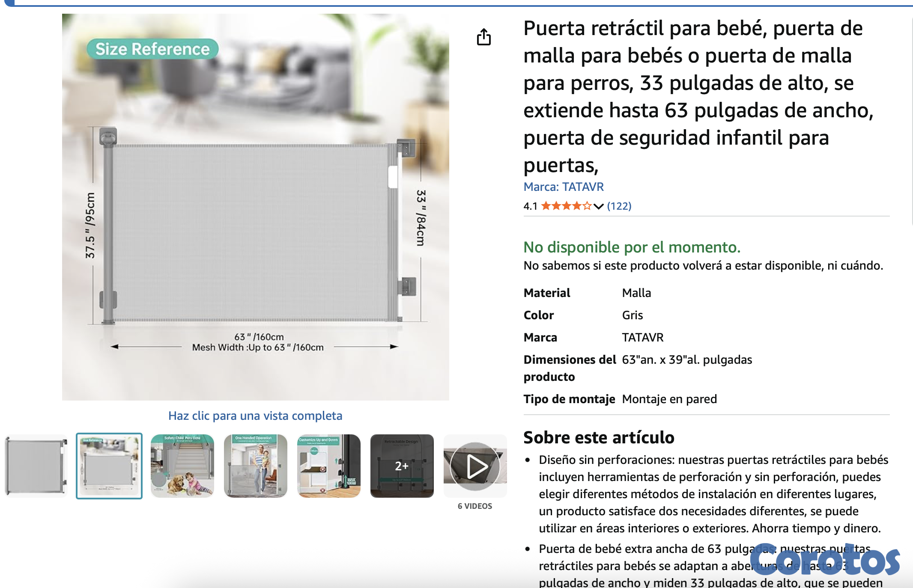This screenshot has height=588, width=913.
Task: Click the 'Sobre este artículo' heading
Action: pyautogui.click(x=599, y=437)
